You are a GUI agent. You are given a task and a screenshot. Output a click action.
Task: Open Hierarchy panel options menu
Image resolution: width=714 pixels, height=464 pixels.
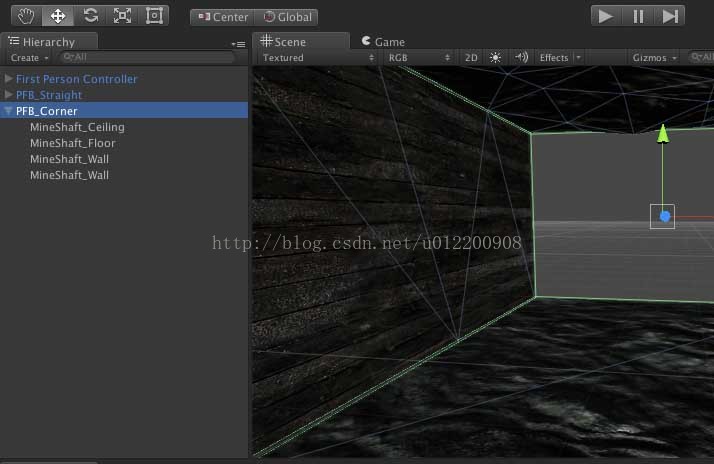(238, 44)
